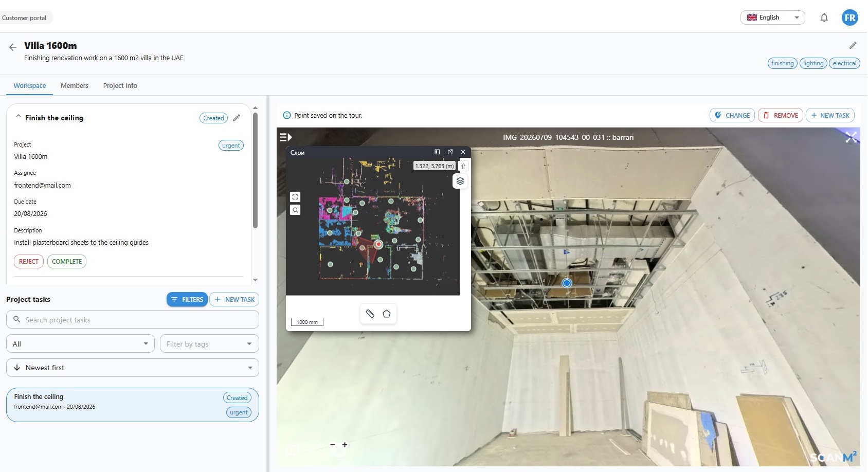Toggle the FILTERS button

click(187, 299)
